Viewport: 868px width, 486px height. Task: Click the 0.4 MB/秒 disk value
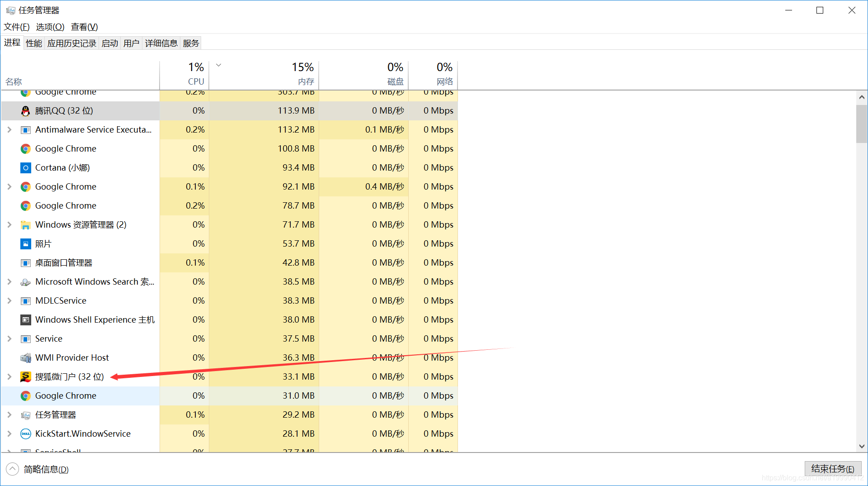click(385, 187)
